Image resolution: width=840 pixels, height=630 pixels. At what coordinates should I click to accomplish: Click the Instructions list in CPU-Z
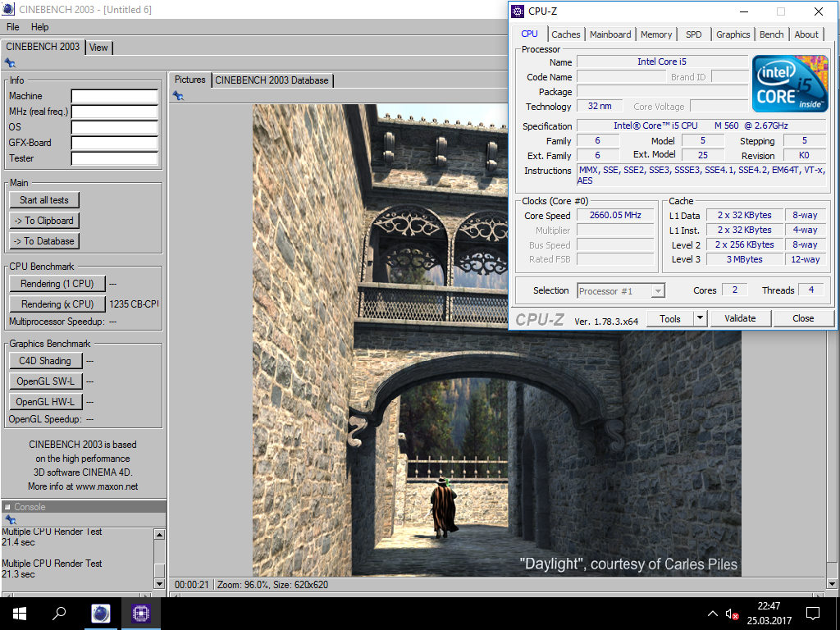point(701,176)
